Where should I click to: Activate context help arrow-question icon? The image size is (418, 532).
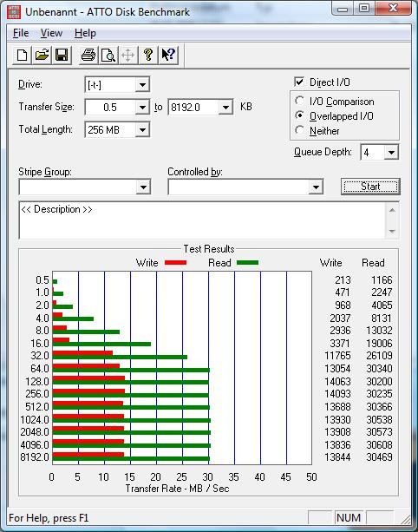168,55
